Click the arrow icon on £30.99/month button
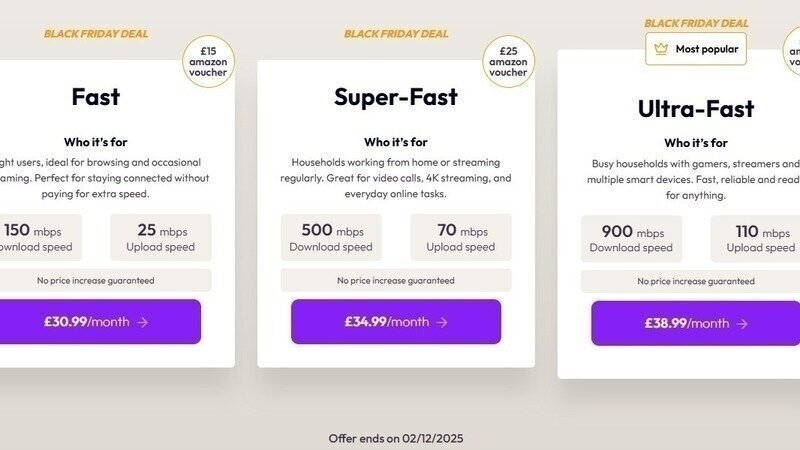The width and height of the screenshot is (800, 450). (x=142, y=322)
